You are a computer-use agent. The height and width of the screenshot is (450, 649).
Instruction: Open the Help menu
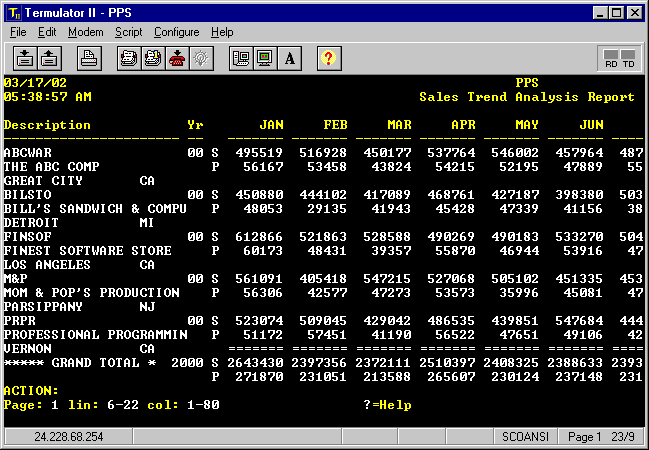222,32
